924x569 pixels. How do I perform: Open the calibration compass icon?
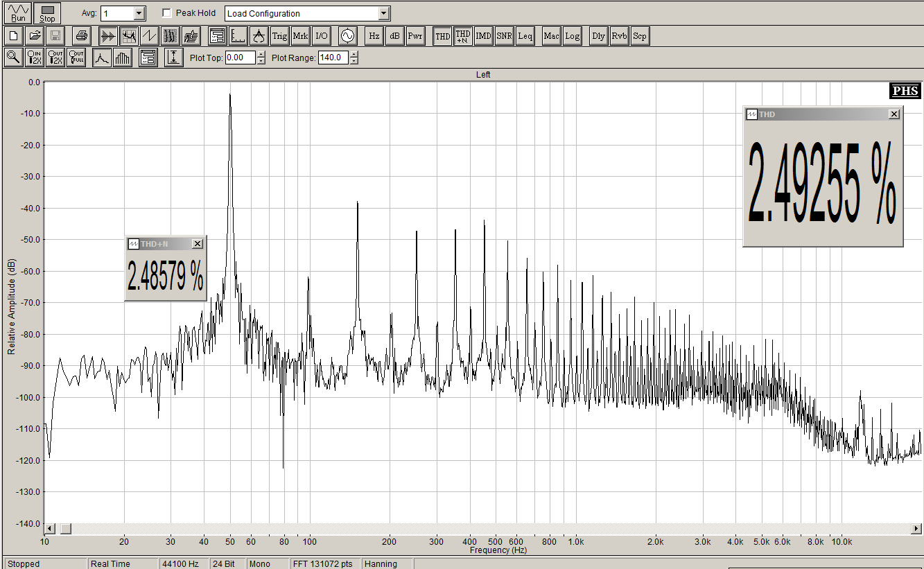point(259,36)
